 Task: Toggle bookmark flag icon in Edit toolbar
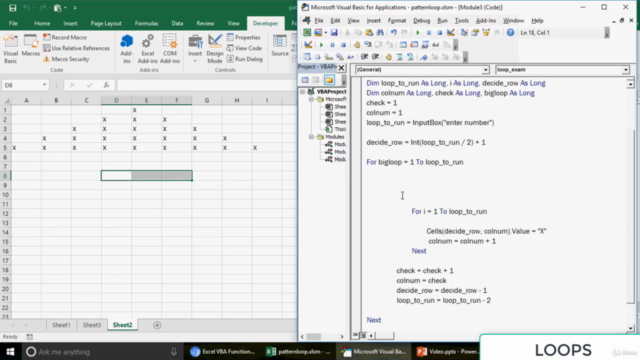pos(424,57)
